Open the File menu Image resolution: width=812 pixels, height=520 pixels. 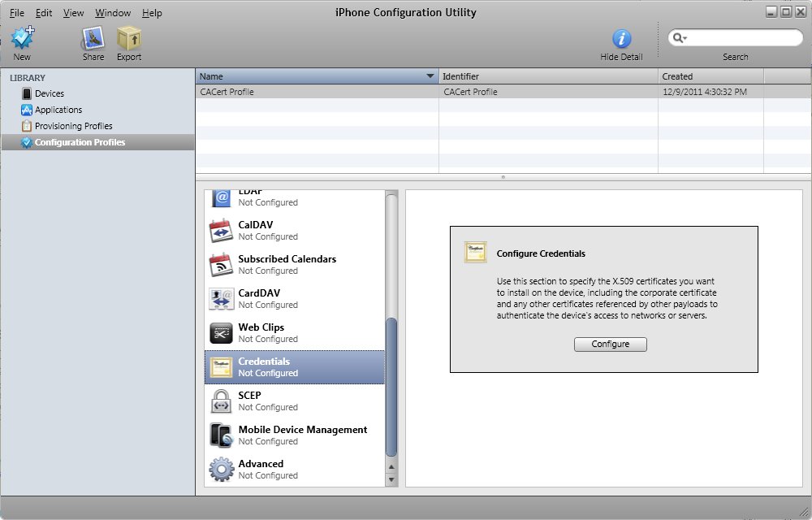pos(17,13)
